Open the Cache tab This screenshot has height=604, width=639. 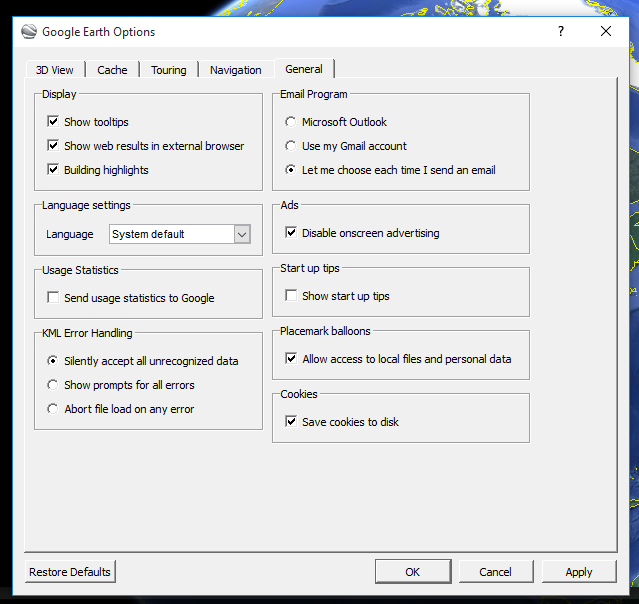click(x=112, y=70)
